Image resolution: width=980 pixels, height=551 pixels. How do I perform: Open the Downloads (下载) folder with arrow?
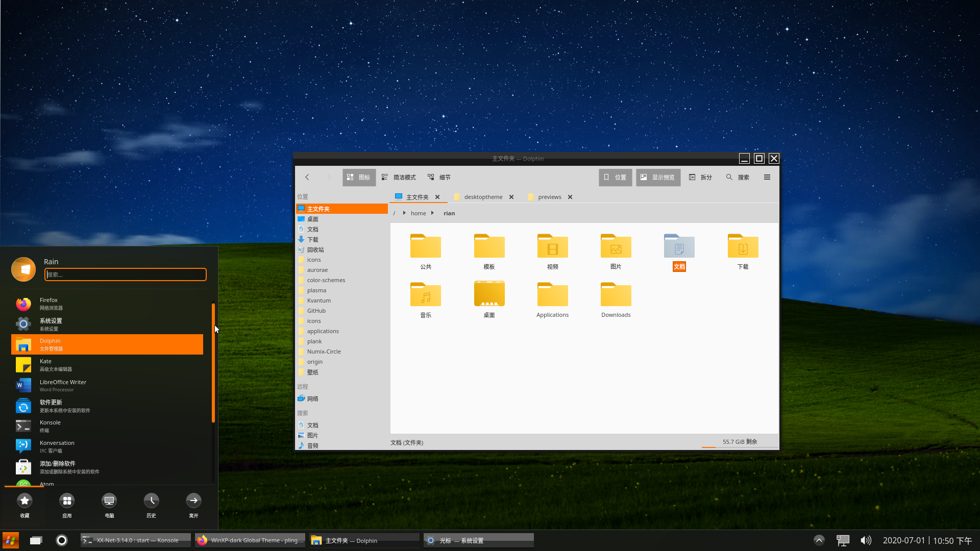click(x=743, y=252)
